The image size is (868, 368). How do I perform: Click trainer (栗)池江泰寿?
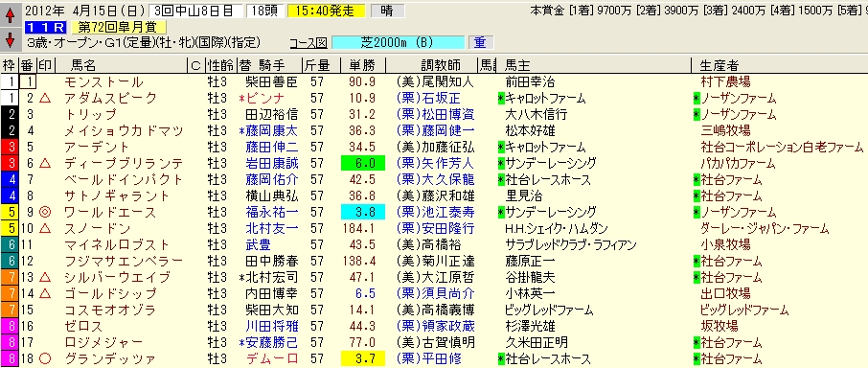pyautogui.click(x=435, y=212)
